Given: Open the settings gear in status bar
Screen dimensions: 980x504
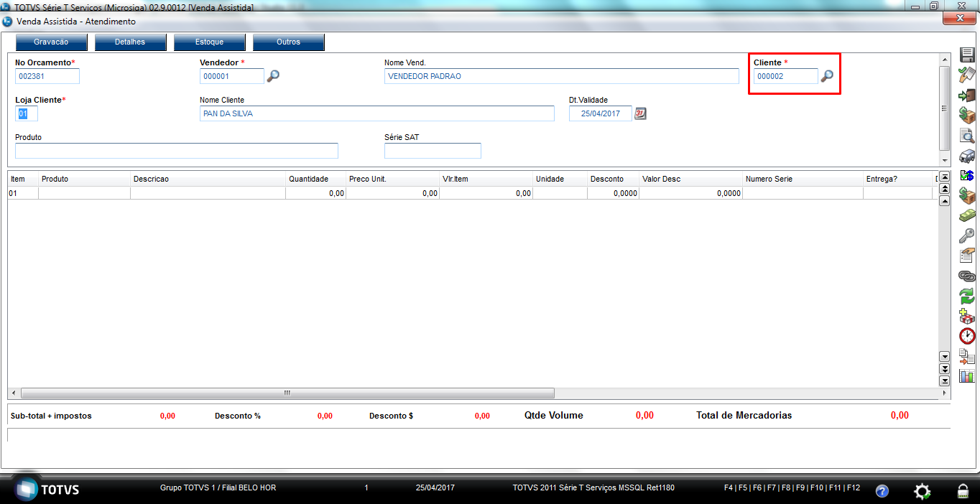Looking at the screenshot, I should pos(922,491).
